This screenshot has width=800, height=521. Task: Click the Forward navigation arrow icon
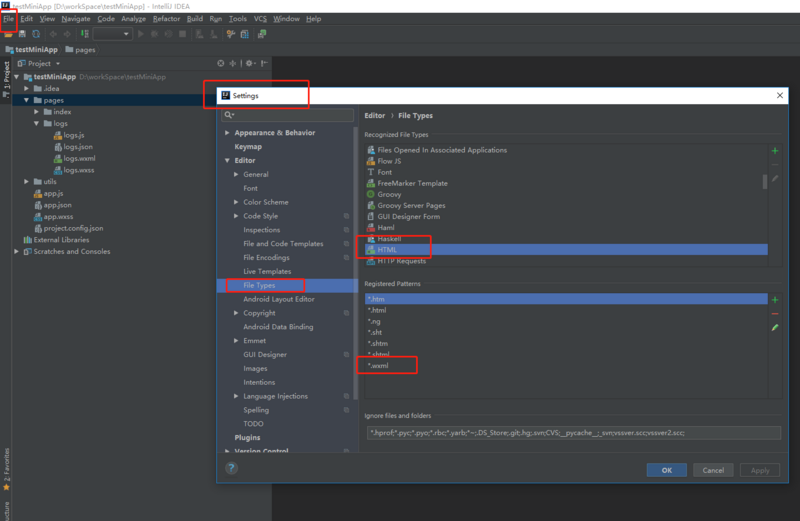coord(67,34)
